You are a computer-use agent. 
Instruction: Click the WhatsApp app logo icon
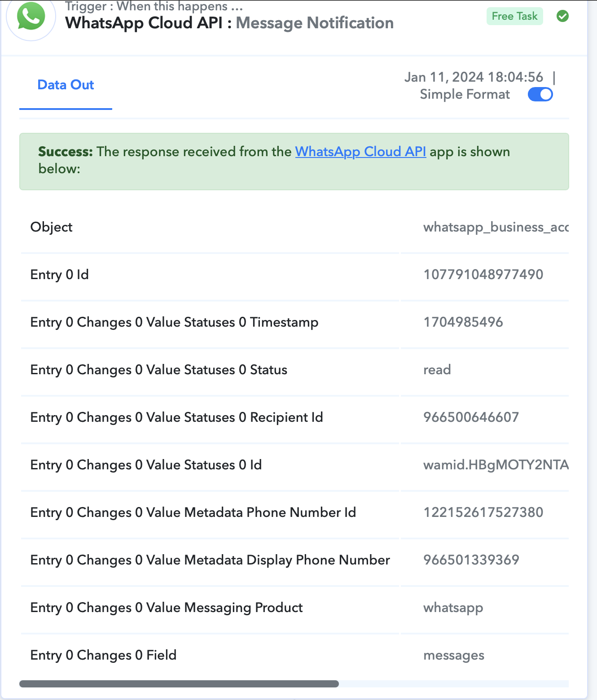[x=31, y=16]
